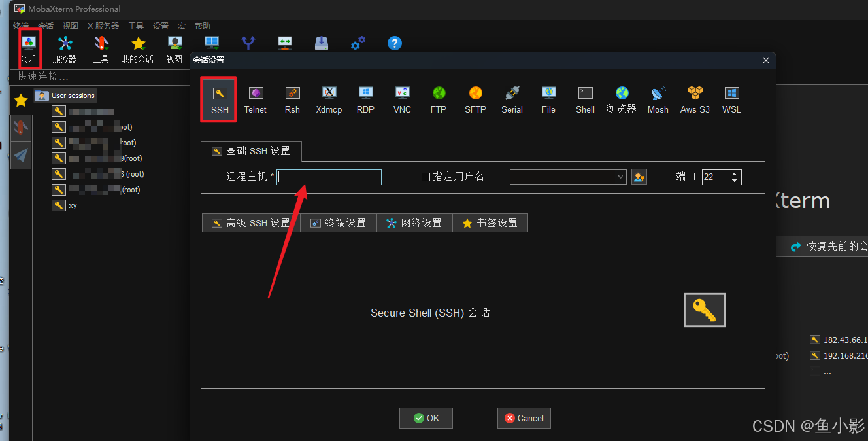Open the 会话 (Session) toolbar icon
This screenshot has height=441, width=868.
[x=28, y=50]
